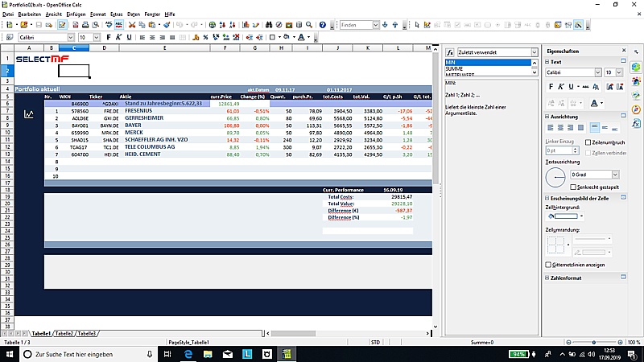Toggle automatic spellcheck icon
644x362 pixels.
118,25
